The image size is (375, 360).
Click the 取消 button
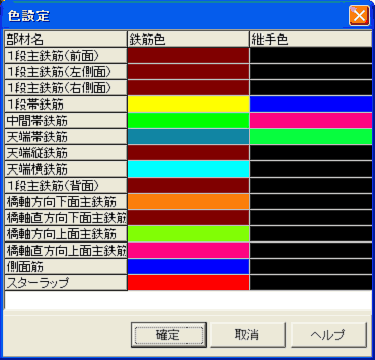click(x=247, y=335)
